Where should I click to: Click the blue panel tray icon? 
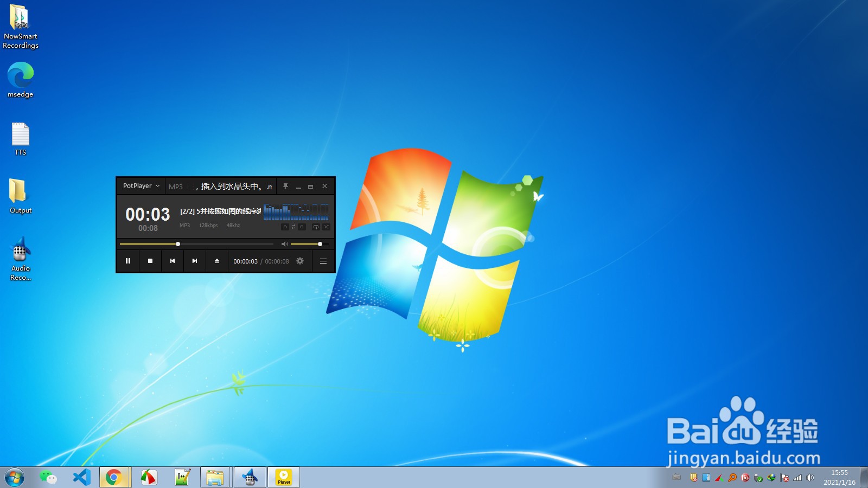(x=706, y=478)
